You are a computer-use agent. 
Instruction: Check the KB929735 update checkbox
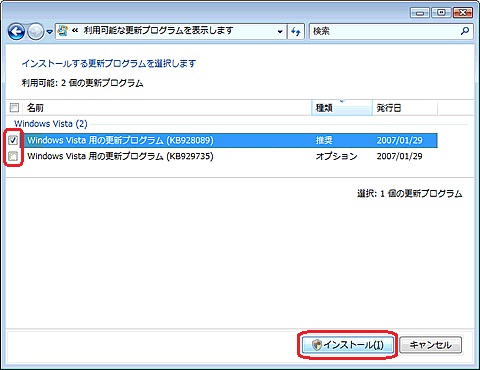click(x=13, y=156)
